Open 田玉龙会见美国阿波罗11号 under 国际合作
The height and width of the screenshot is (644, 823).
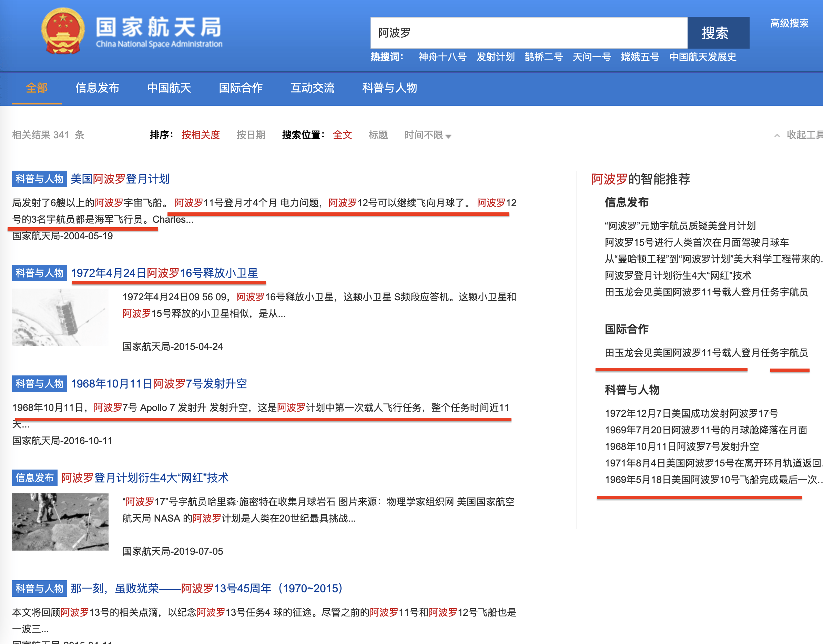[706, 353]
